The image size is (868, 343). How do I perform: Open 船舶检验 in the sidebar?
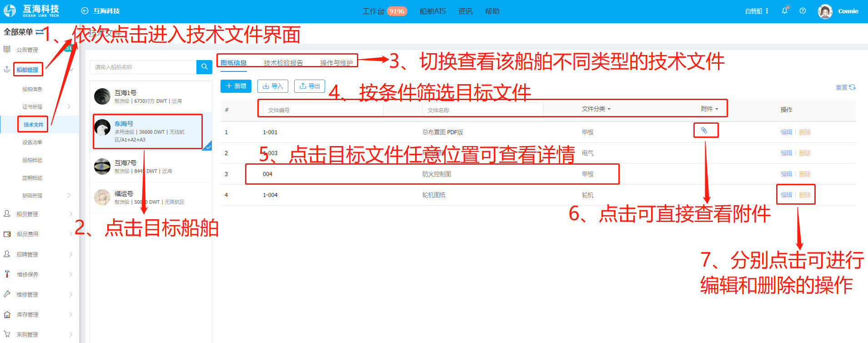(x=32, y=160)
